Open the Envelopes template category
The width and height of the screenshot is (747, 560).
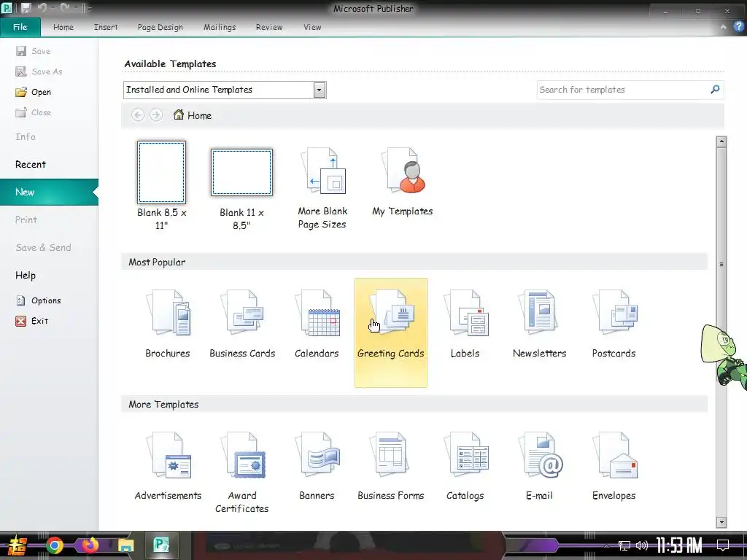point(614,466)
